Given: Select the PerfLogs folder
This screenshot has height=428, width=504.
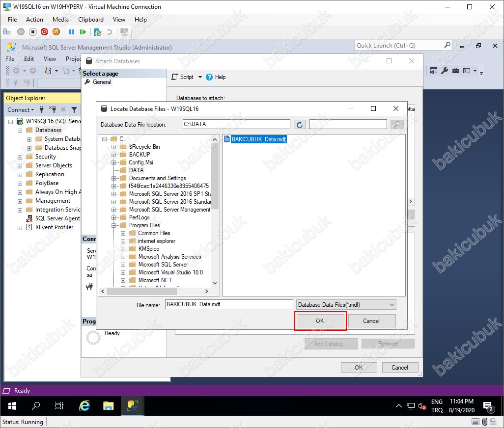Looking at the screenshot, I should [139, 217].
